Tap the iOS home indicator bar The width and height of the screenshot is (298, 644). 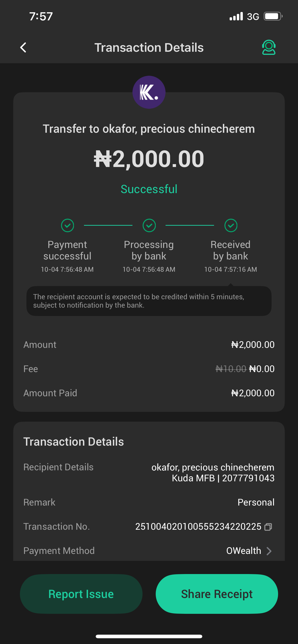149,636
